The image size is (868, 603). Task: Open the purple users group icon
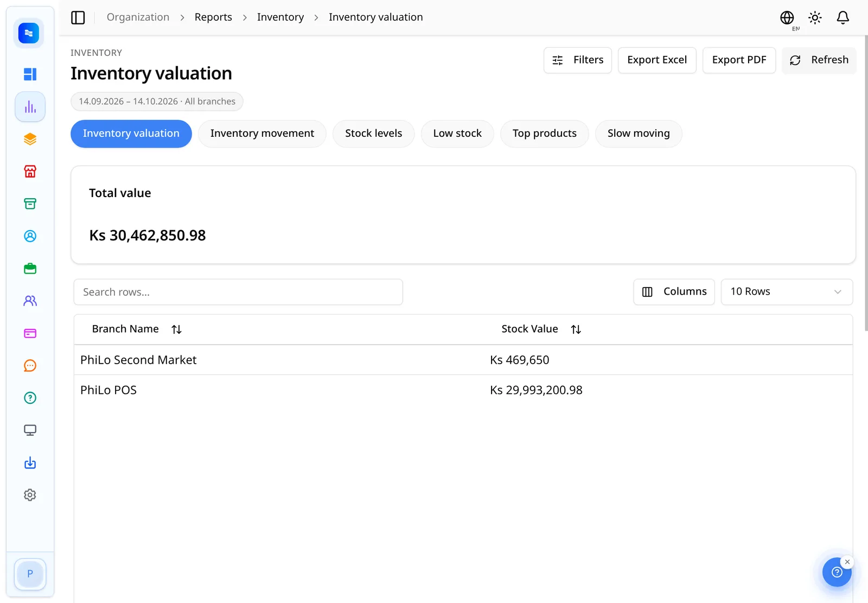[30, 301]
